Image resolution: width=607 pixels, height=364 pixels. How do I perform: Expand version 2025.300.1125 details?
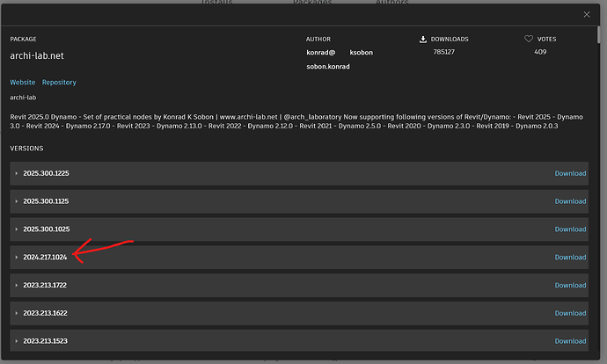click(16, 201)
